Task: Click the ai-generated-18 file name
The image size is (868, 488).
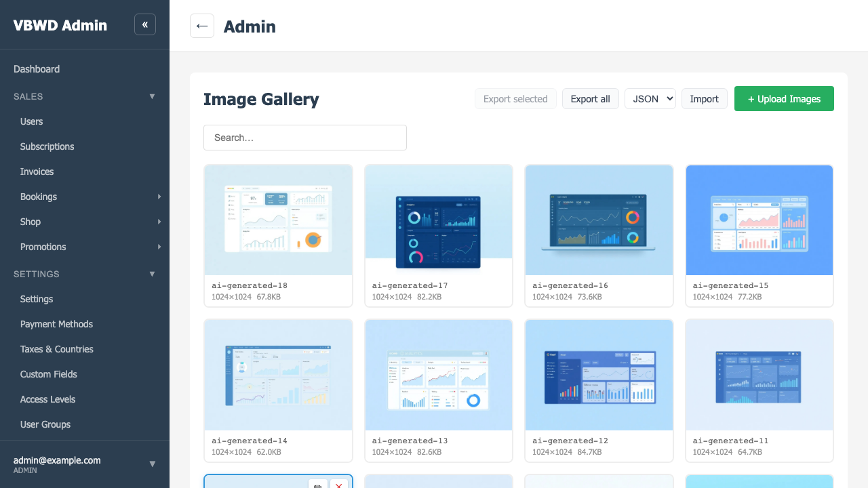Action: [x=250, y=285]
